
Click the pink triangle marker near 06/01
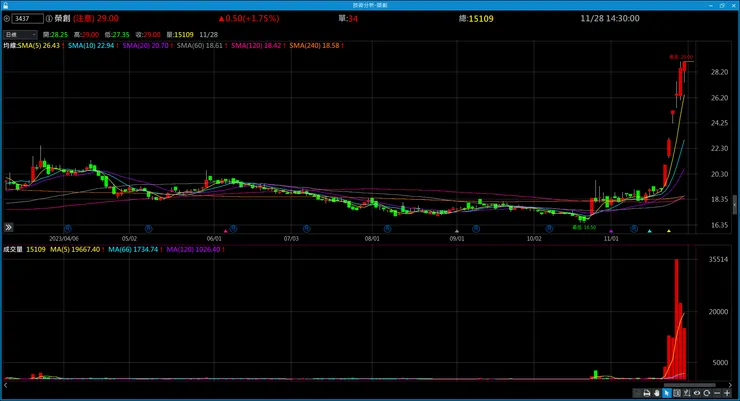point(226,231)
